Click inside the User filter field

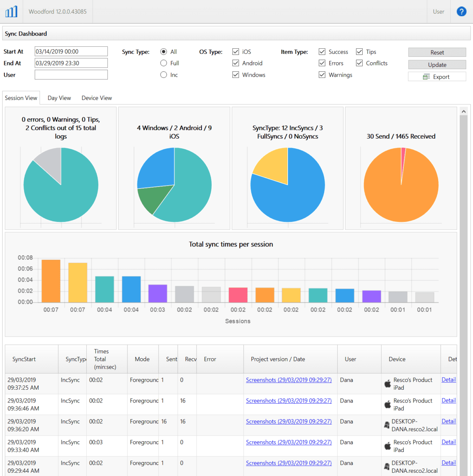71,74
